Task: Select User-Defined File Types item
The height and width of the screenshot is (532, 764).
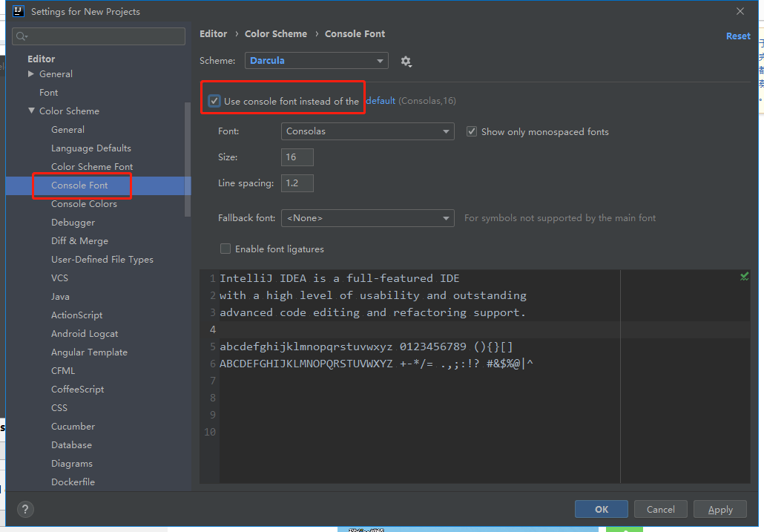Action: 102,259
